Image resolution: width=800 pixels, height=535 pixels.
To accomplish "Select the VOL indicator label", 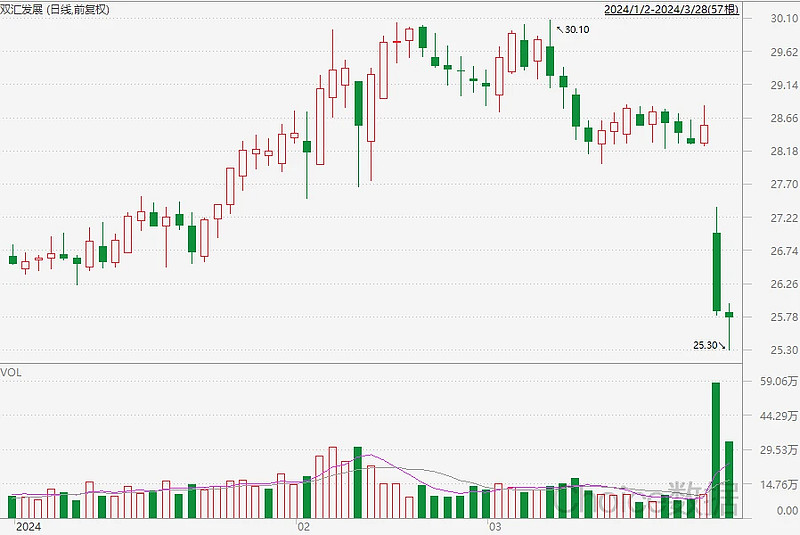I will 12,372.
